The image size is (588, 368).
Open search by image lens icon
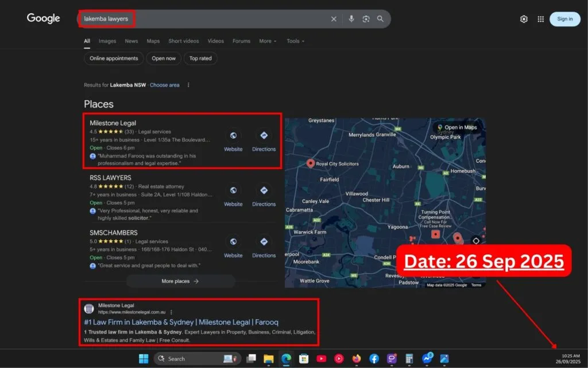coord(366,19)
